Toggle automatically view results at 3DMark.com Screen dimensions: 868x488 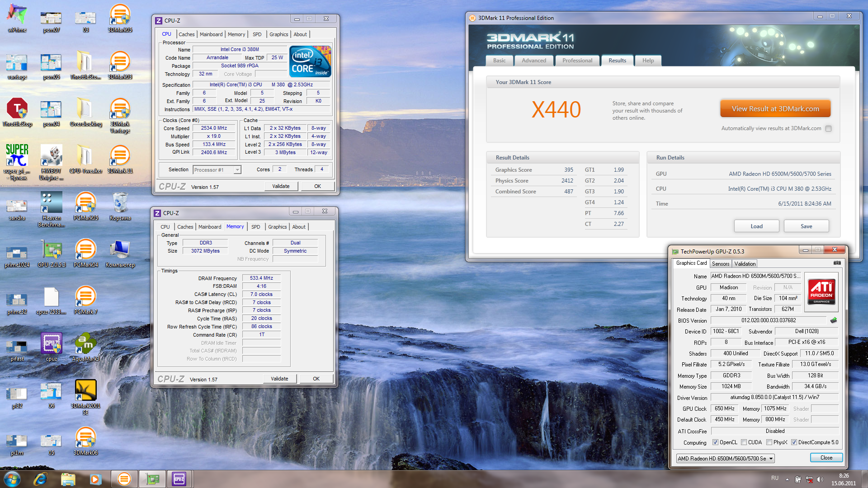pos(828,128)
